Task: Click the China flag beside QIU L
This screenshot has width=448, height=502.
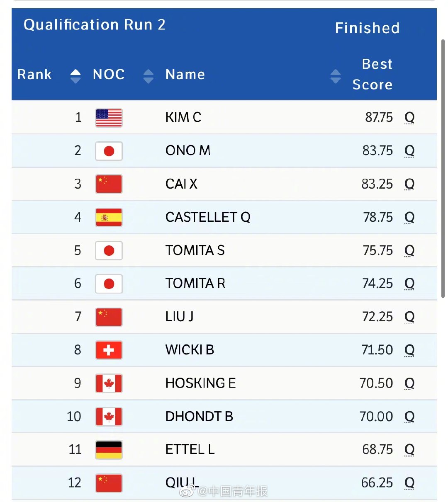Action: (x=109, y=483)
